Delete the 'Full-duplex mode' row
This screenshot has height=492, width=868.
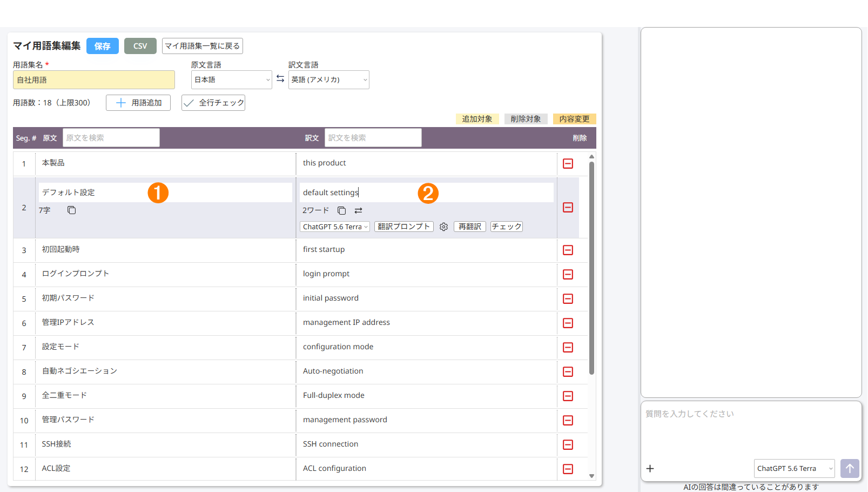(x=568, y=396)
